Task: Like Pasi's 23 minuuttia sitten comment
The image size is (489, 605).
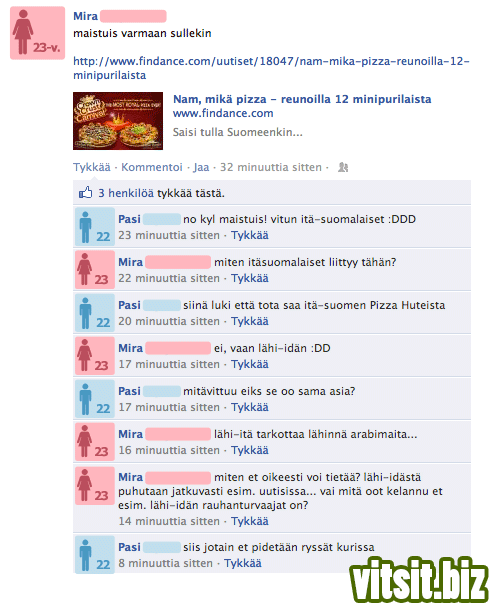Action: point(250,235)
